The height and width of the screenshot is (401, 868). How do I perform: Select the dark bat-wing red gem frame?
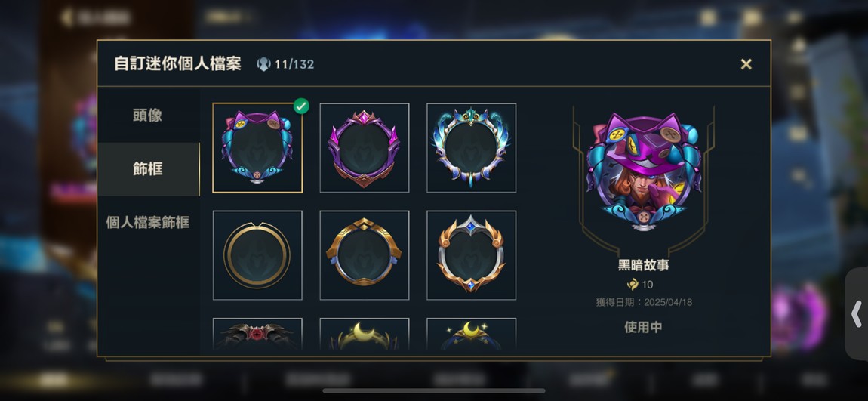[x=257, y=334]
